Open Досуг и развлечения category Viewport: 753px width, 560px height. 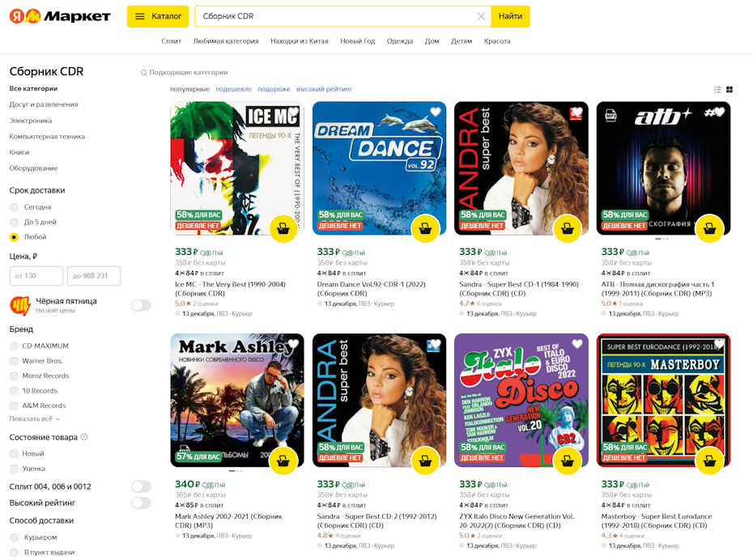[x=44, y=104]
